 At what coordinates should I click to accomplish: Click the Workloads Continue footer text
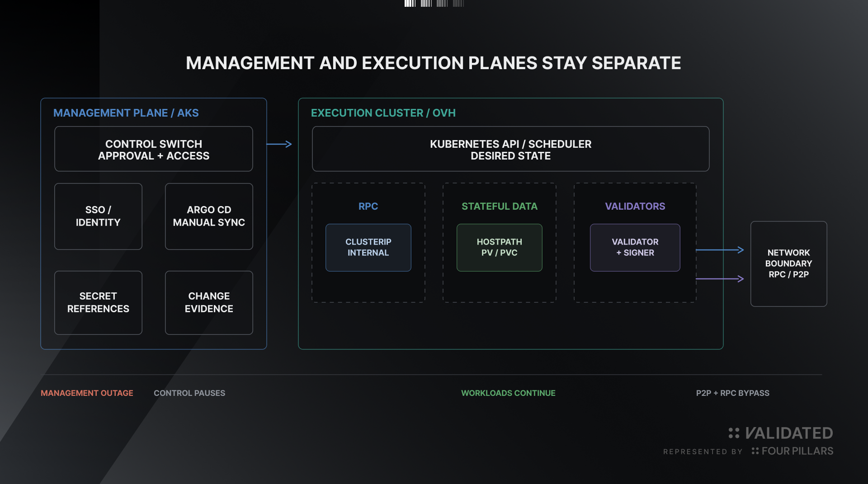(x=508, y=393)
